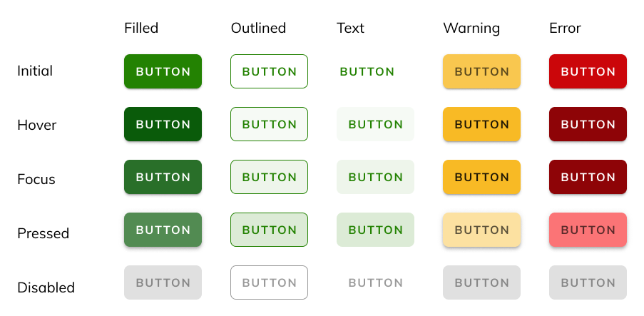644x316 pixels.
Task: Click the Initial Text-style button
Action: (x=367, y=71)
